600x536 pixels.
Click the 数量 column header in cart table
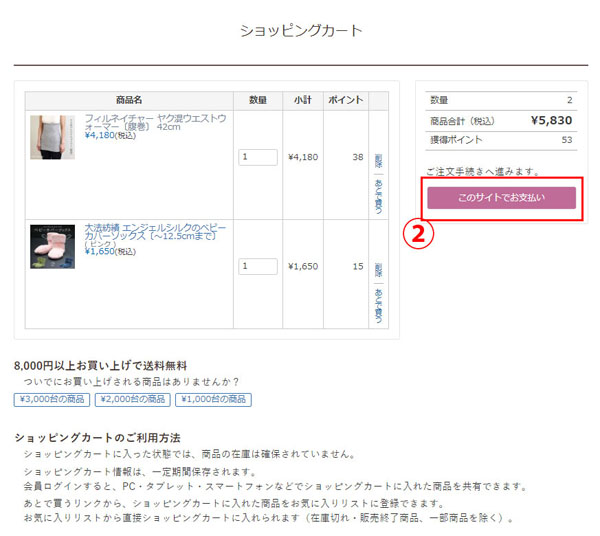pos(258,100)
